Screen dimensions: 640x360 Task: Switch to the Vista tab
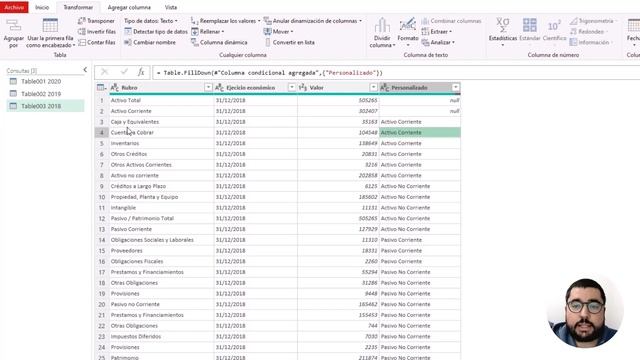tap(171, 7)
